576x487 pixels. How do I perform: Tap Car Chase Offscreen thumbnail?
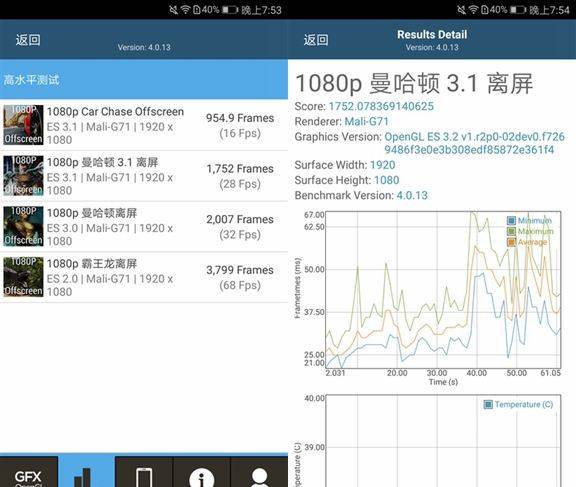23,125
